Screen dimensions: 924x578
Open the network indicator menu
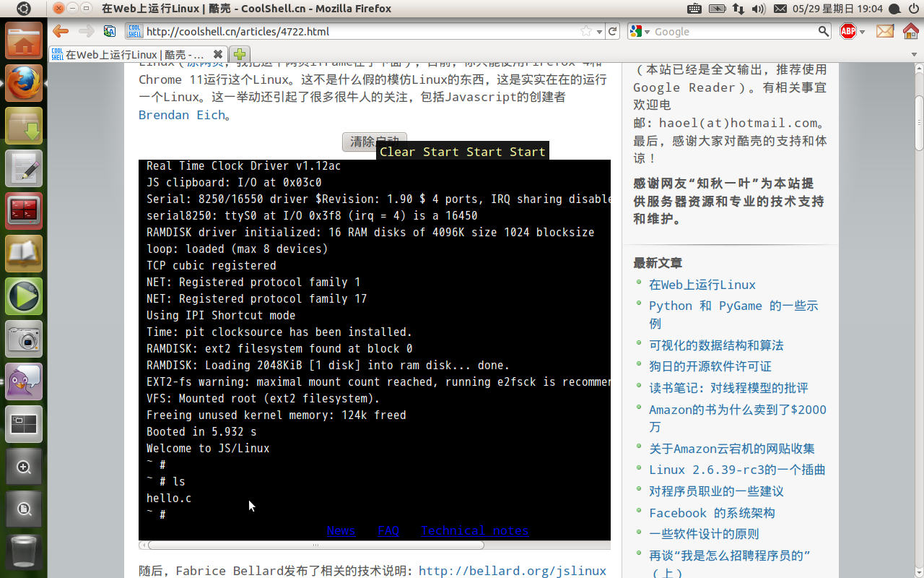(738, 9)
